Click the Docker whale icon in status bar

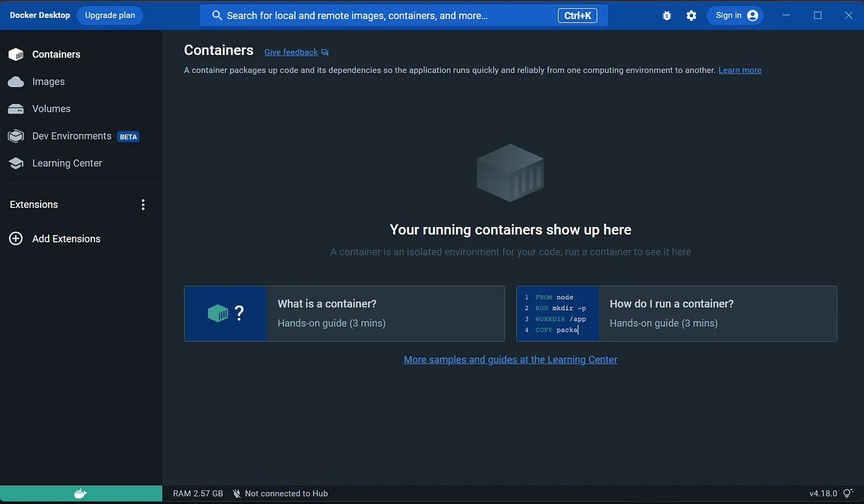[x=81, y=494]
